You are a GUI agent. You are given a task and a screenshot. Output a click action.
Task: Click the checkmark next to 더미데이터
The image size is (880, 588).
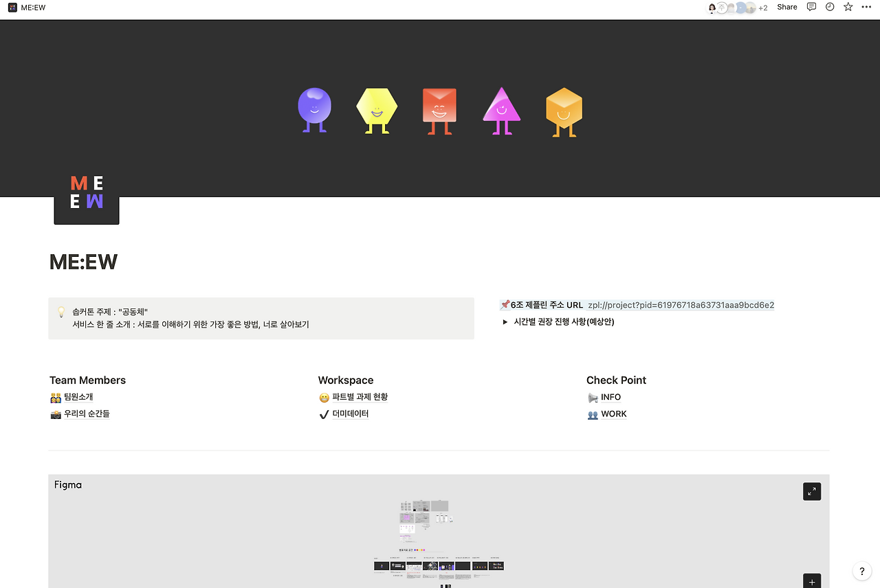[x=323, y=414]
